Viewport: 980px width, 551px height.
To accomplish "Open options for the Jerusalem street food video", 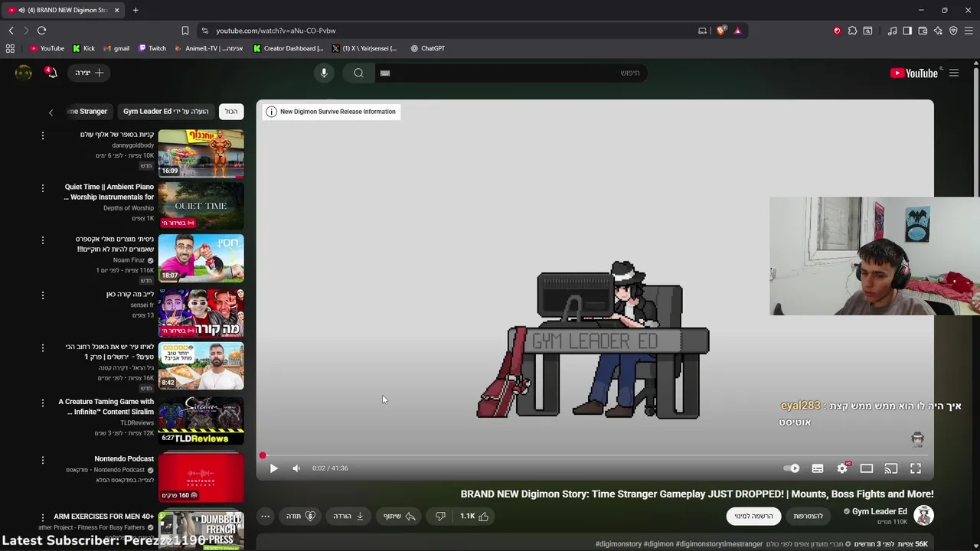I will click(x=43, y=347).
